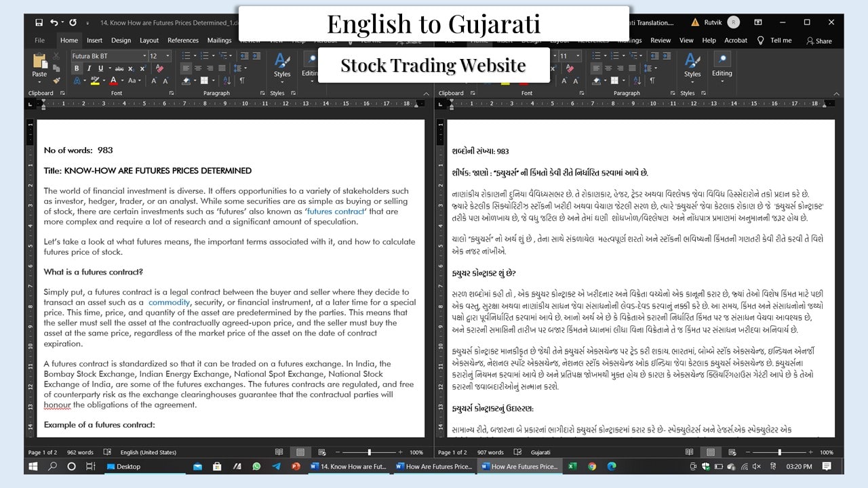Select the Text Highlight Color icon
The width and height of the screenshot is (868, 488).
[96, 81]
